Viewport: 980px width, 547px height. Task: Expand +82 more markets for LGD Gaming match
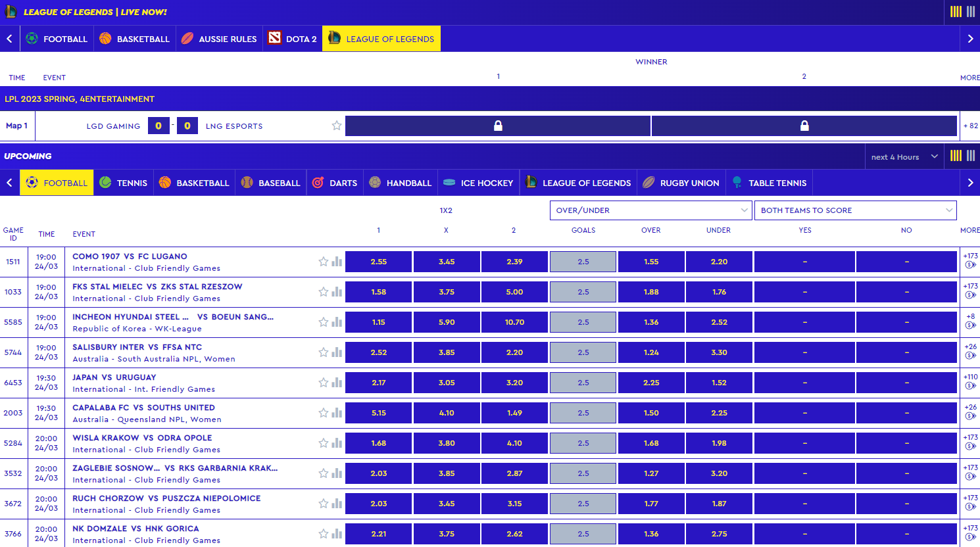(970, 126)
